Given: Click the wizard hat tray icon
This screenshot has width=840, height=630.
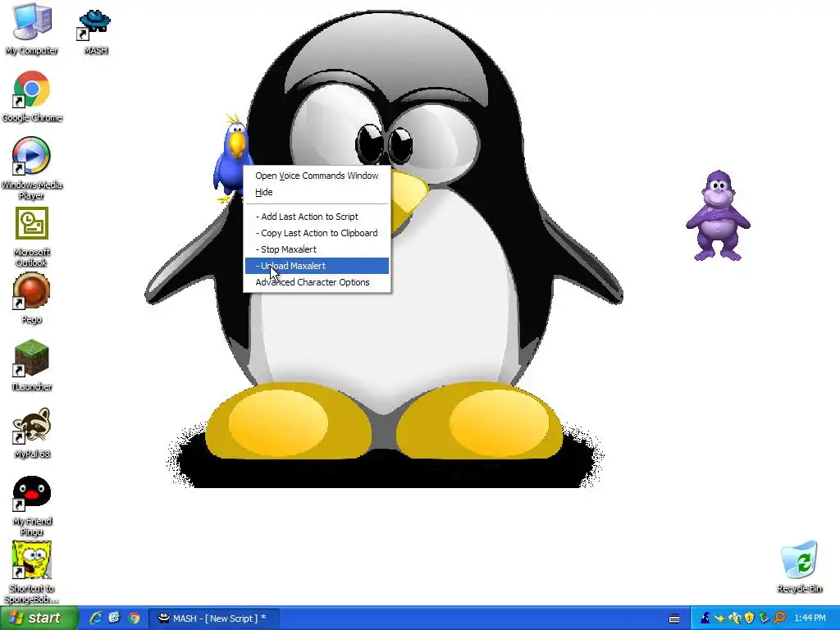Looking at the screenshot, I should 705,619.
